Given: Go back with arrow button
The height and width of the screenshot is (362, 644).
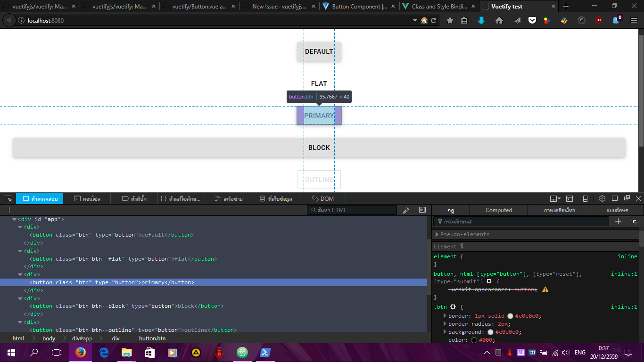Looking at the screenshot, I should pyautogui.click(x=9, y=20).
